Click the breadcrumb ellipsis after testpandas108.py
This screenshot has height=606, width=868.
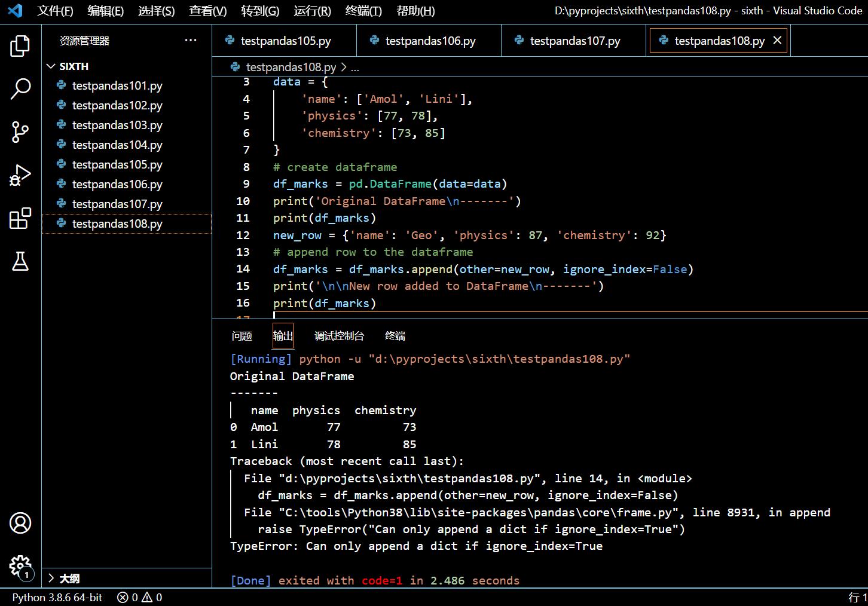pos(355,68)
